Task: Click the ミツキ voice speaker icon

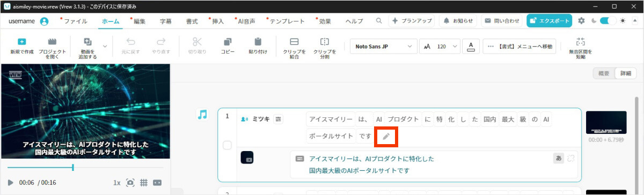Action: click(x=245, y=119)
